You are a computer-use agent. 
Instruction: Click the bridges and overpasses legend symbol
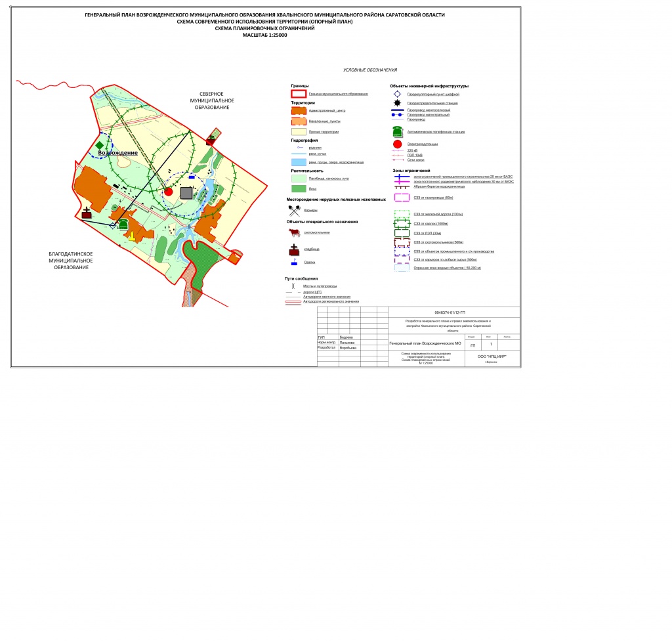coord(293,286)
